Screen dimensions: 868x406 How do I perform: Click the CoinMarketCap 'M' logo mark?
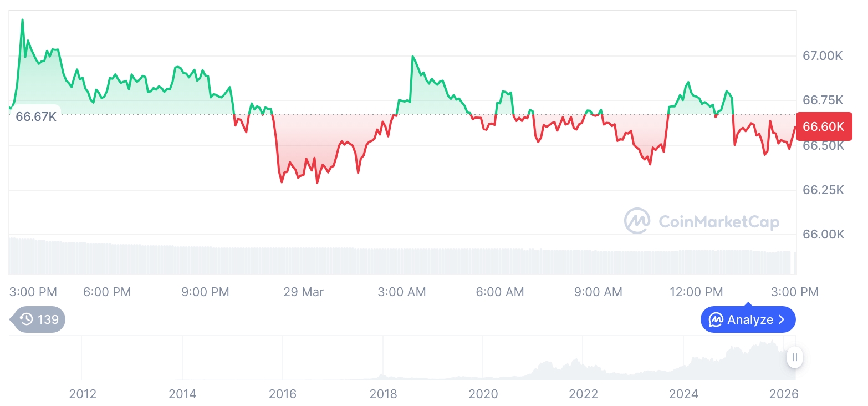pyautogui.click(x=636, y=220)
